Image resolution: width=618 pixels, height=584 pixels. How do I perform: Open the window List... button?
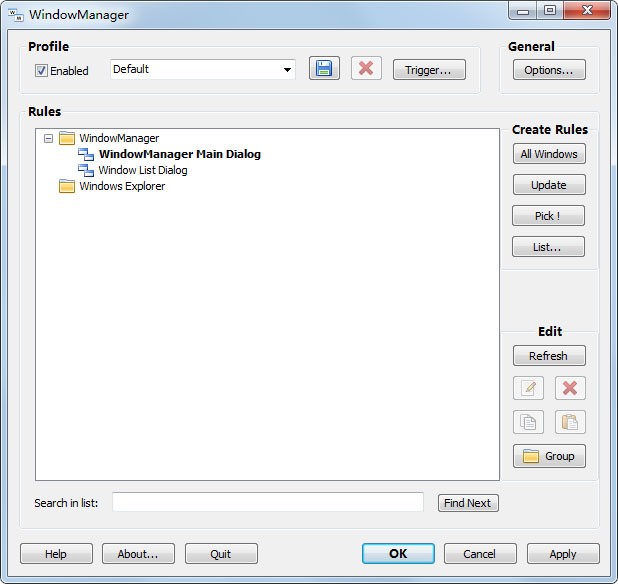[x=548, y=247]
